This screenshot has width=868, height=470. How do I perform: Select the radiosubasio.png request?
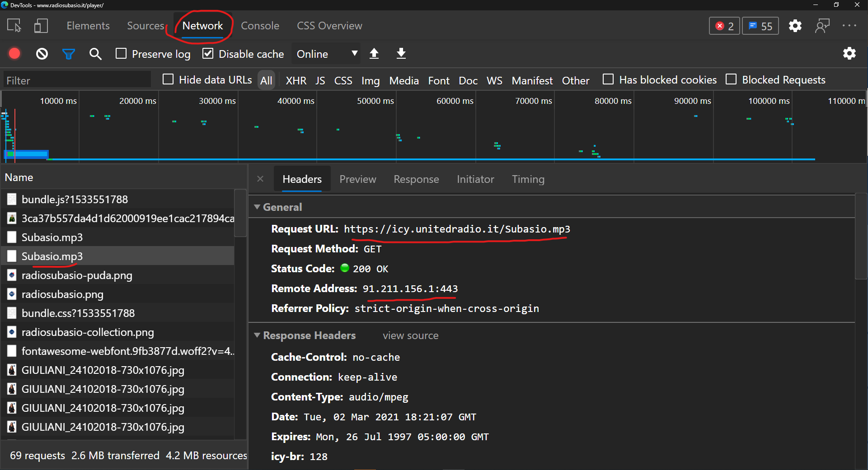(x=117, y=294)
